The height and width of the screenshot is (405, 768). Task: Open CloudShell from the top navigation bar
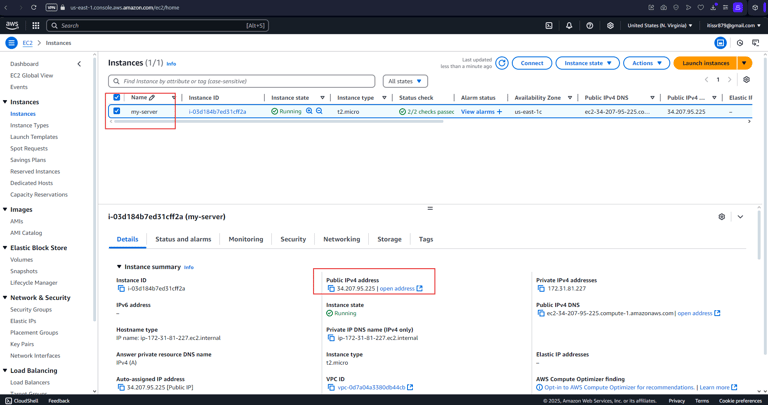click(549, 25)
